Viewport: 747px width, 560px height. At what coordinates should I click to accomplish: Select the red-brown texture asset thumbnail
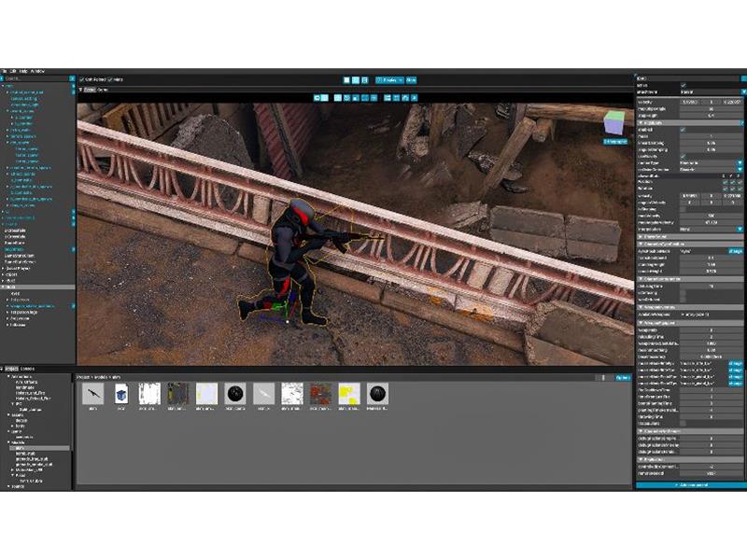[x=320, y=394]
